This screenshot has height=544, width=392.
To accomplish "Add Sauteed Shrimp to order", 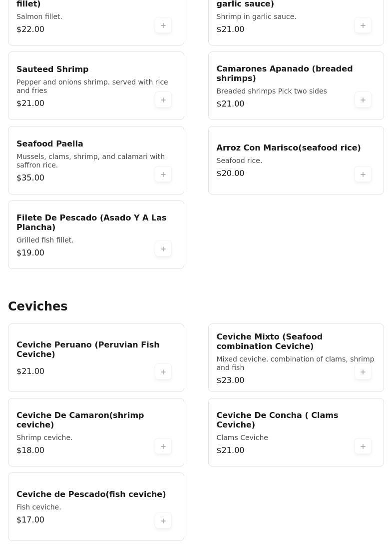I will click(x=163, y=100).
